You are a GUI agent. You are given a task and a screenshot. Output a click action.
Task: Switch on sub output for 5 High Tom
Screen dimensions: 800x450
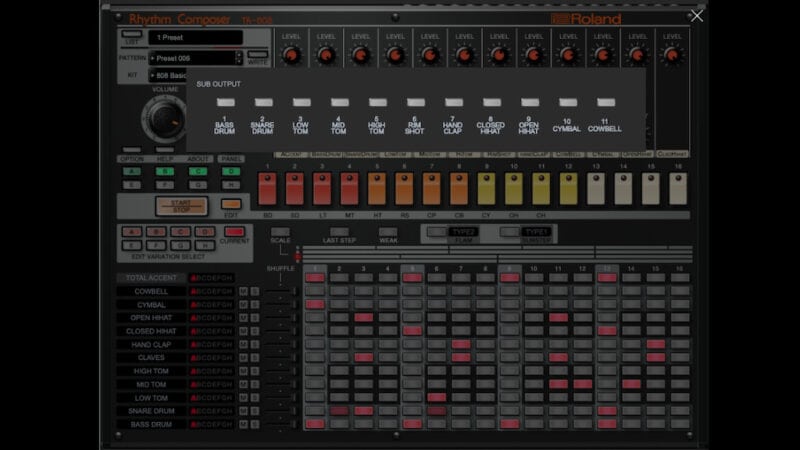[x=378, y=103]
